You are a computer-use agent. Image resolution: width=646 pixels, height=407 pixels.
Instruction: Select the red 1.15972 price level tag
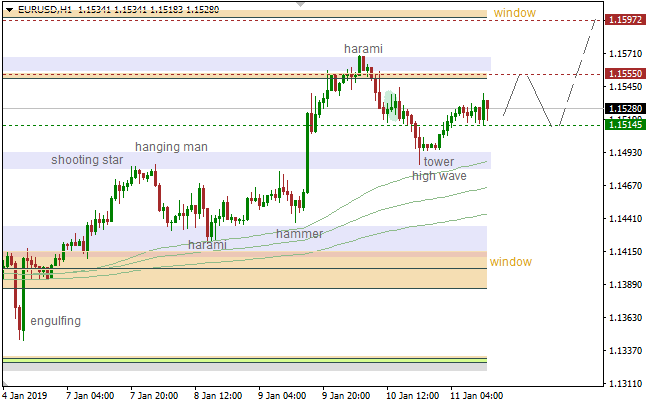625,20
